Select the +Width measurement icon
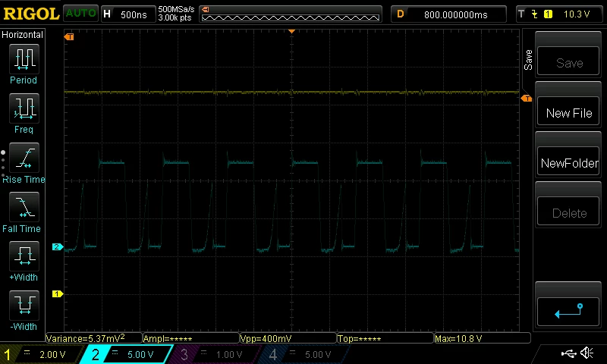 click(x=24, y=256)
